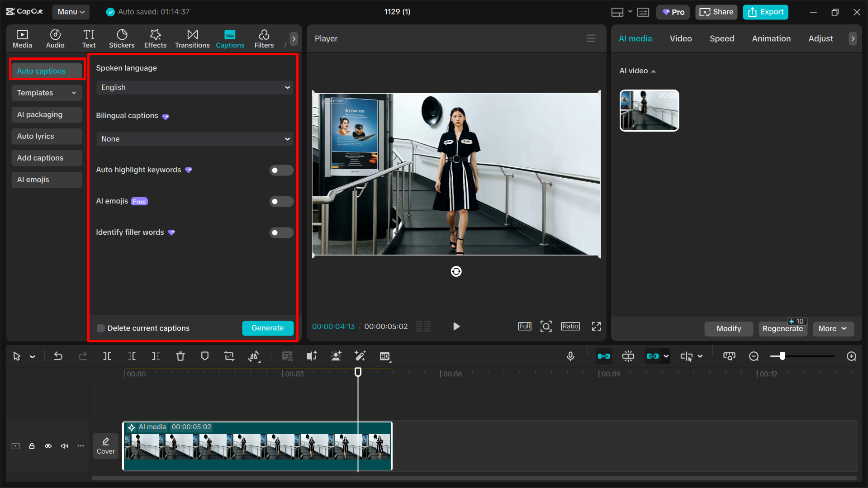Open the Stickers panel
The image size is (868, 488).
[122, 38]
